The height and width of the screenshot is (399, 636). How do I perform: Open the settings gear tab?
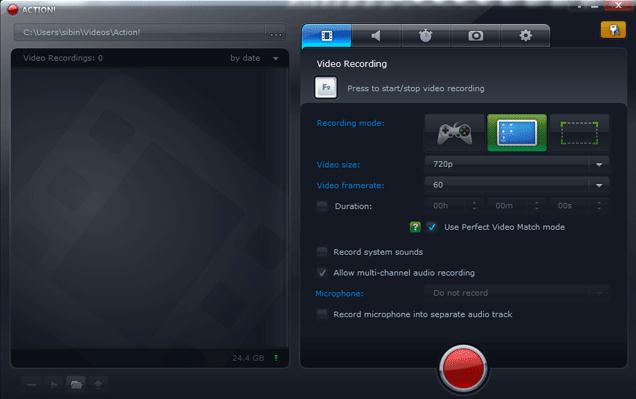[x=526, y=36]
